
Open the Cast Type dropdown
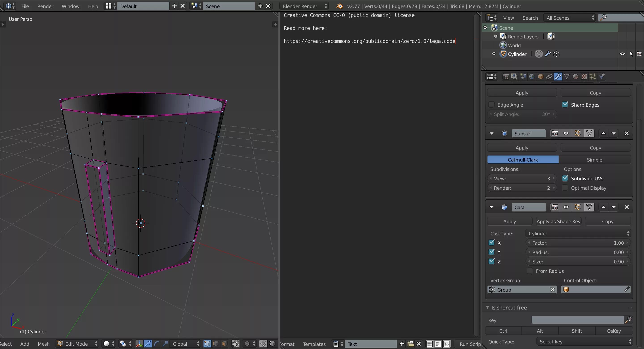click(578, 233)
